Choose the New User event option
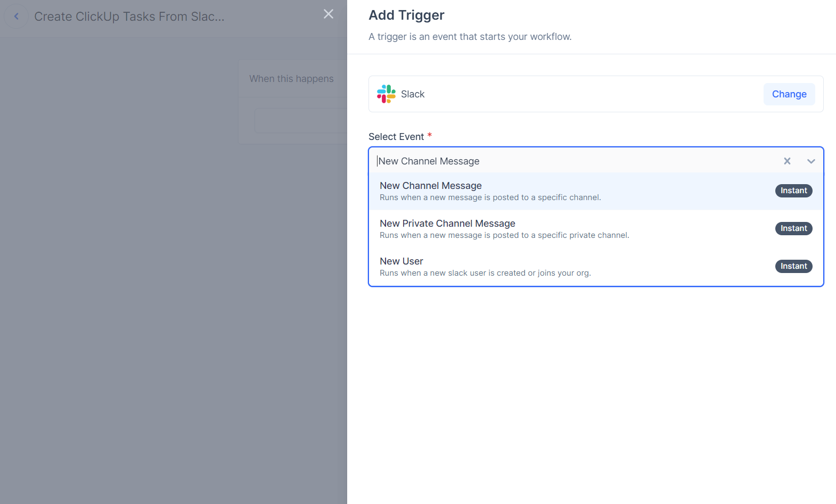This screenshot has height=504, width=836. (596, 267)
